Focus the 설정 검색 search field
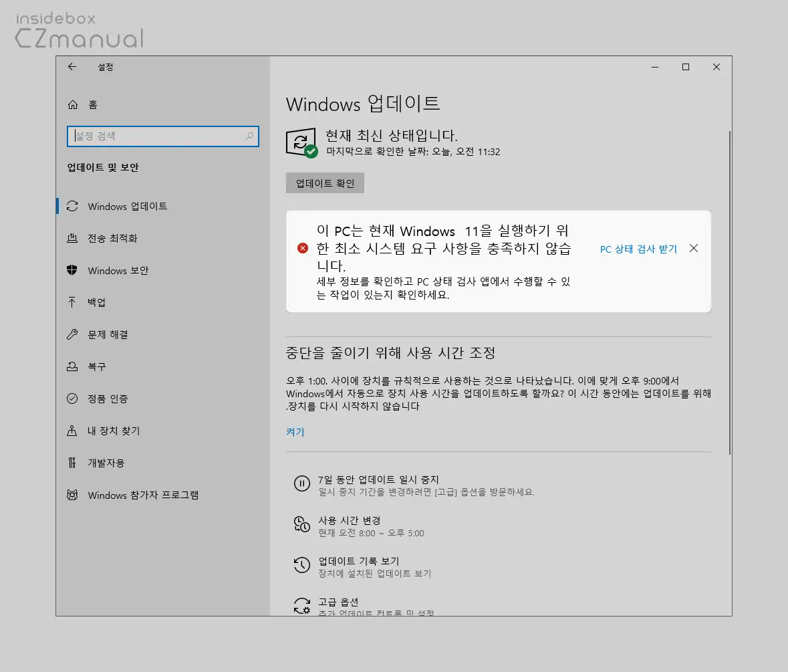 tap(163, 136)
